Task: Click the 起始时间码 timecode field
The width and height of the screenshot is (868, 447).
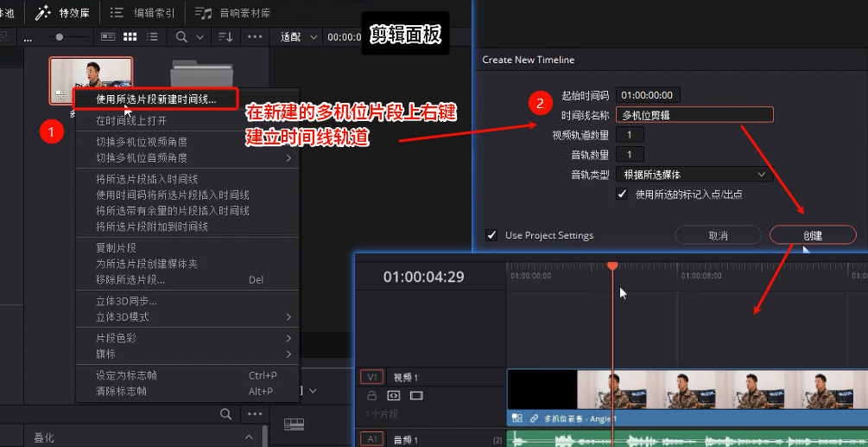Action: pyautogui.click(x=648, y=95)
